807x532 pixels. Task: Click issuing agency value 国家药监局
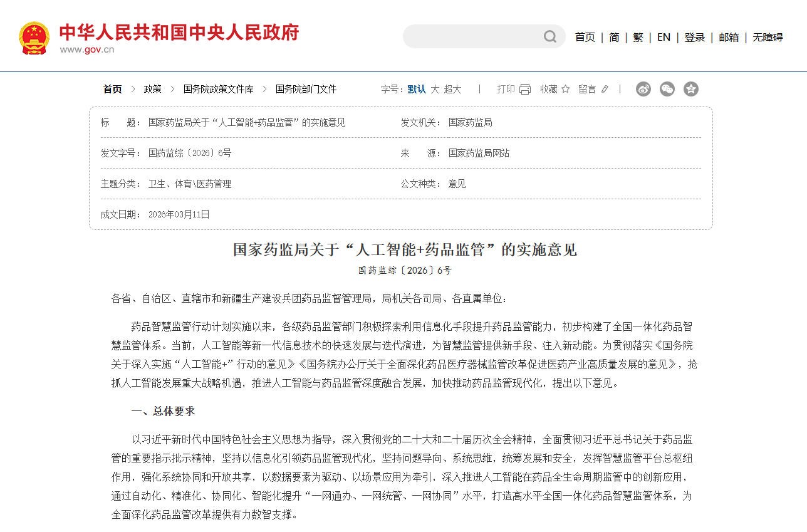click(470, 122)
